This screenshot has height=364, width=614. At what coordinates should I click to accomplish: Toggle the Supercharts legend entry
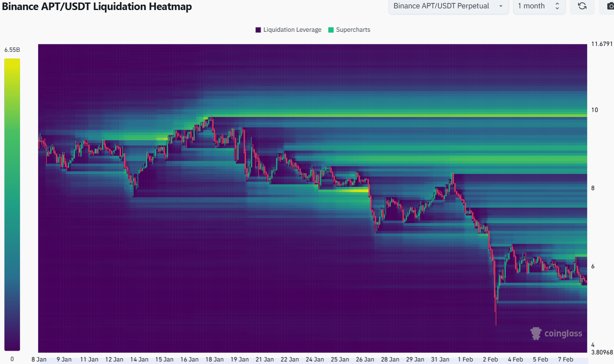349,30
